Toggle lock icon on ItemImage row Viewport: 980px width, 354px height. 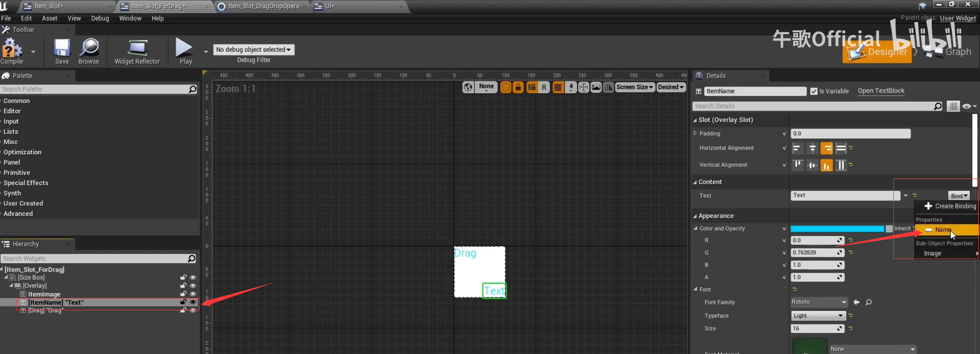coord(183,294)
